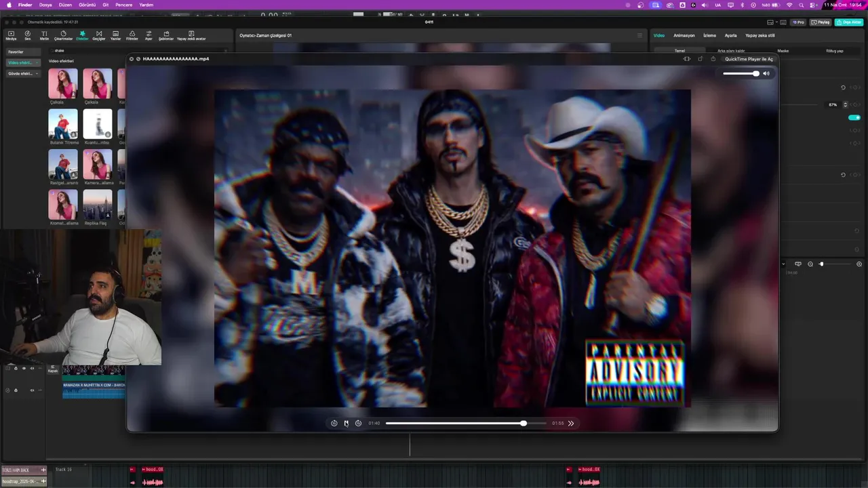Viewport: 868px width, 488px height.
Task: Toggle the teal switch in the inspector
Action: click(854, 117)
